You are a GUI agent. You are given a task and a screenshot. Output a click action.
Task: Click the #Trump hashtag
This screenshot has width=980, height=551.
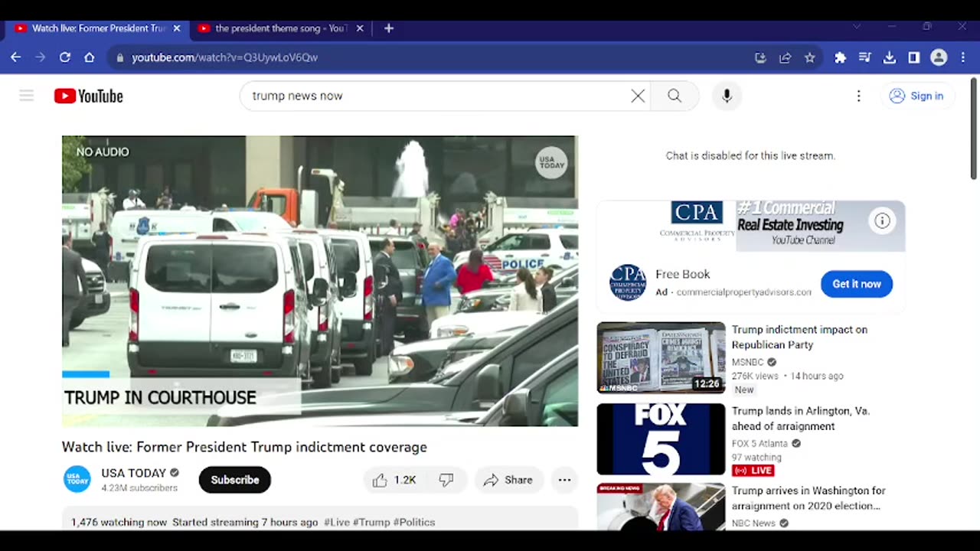tap(371, 522)
